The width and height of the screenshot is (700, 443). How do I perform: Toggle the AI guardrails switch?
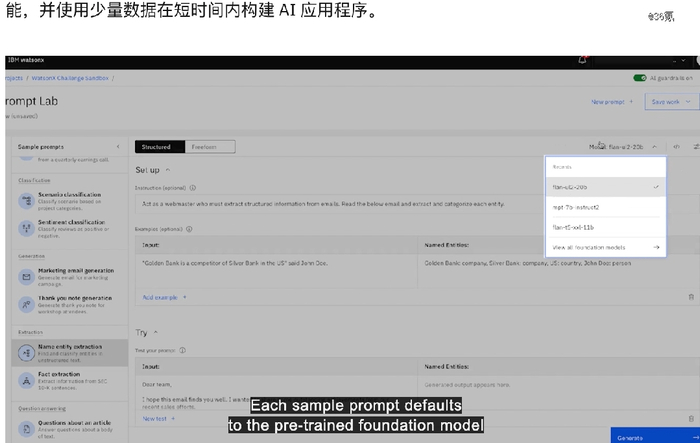coord(639,78)
